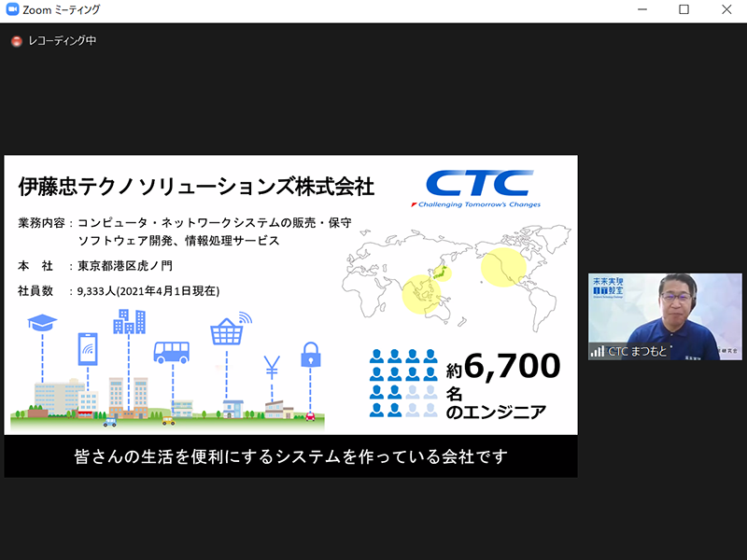Click the shopping basket icon on slide
747x560 pixels.
(x=229, y=330)
